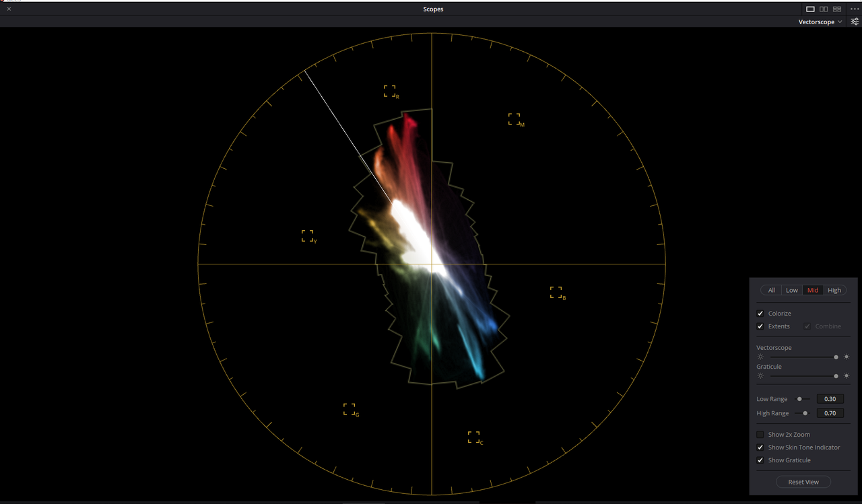Open the three-dot options menu
Viewport: 862px width, 504px height.
pos(854,9)
